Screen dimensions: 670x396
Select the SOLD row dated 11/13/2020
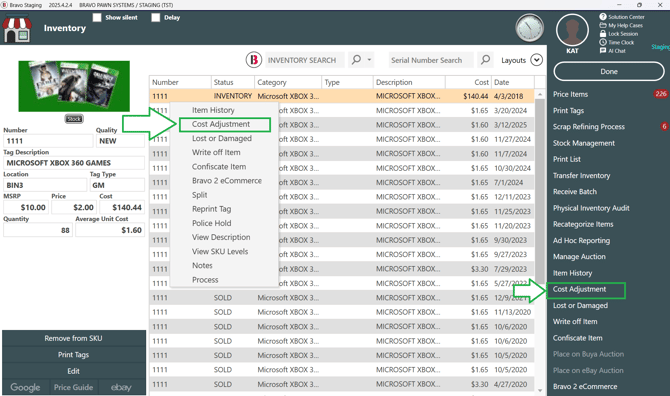click(342, 312)
